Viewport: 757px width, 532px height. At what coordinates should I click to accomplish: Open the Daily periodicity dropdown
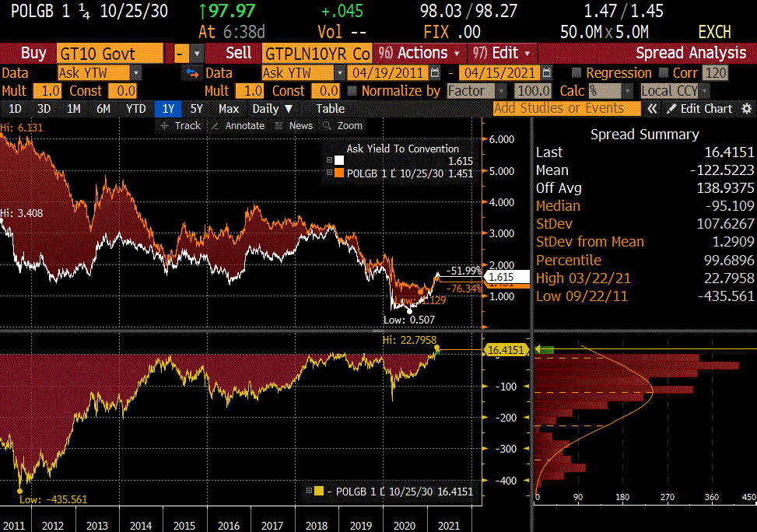point(272,109)
